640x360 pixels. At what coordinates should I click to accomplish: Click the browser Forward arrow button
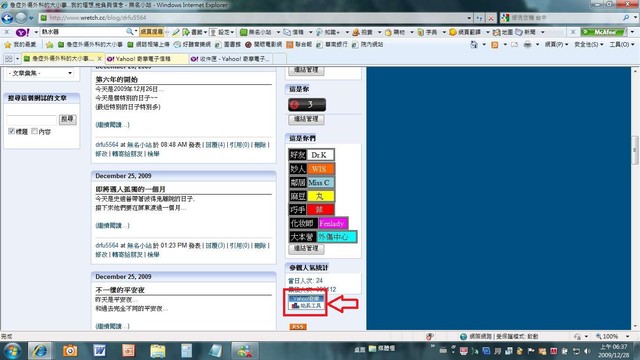pos(21,18)
